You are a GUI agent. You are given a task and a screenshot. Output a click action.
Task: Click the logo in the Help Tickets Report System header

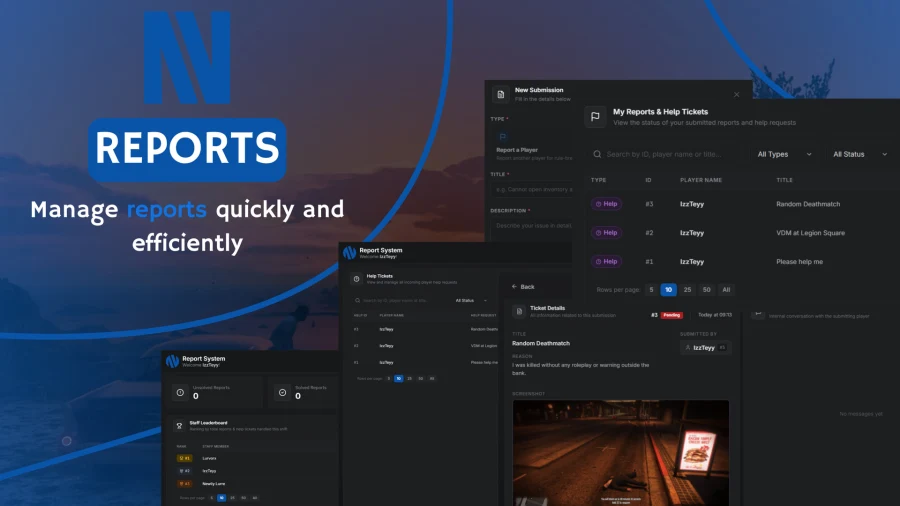click(350, 252)
